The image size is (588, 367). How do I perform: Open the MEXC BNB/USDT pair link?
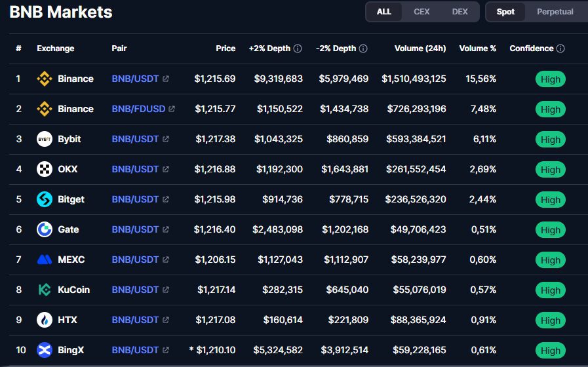click(x=136, y=260)
